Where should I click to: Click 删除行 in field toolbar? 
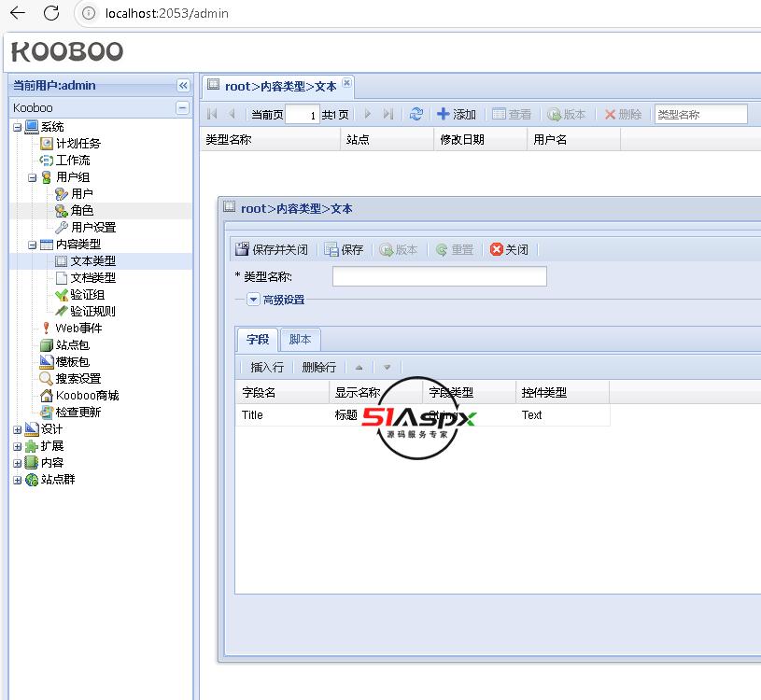click(x=318, y=367)
